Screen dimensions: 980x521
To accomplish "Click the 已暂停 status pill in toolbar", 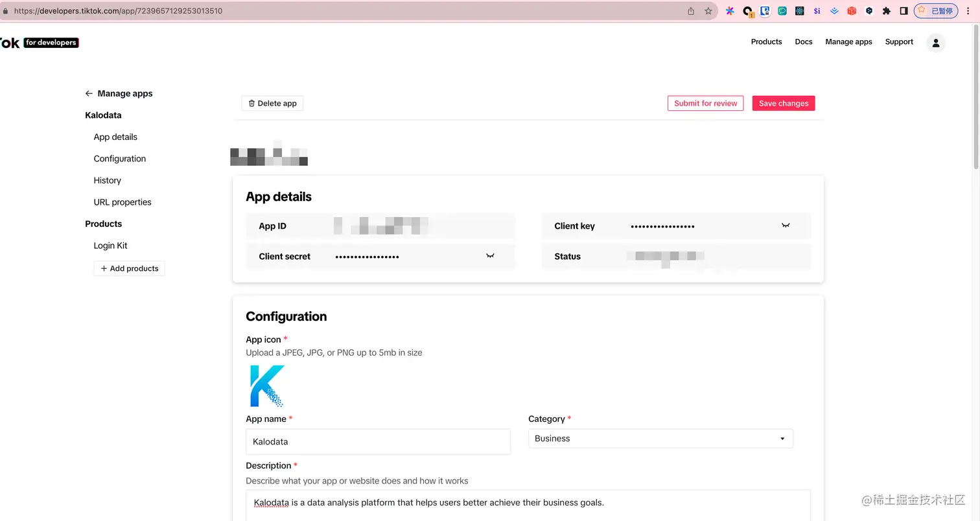I will (x=935, y=11).
